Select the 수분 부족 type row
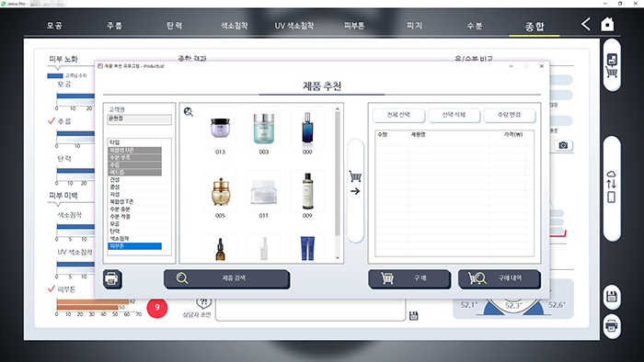 coord(134,157)
